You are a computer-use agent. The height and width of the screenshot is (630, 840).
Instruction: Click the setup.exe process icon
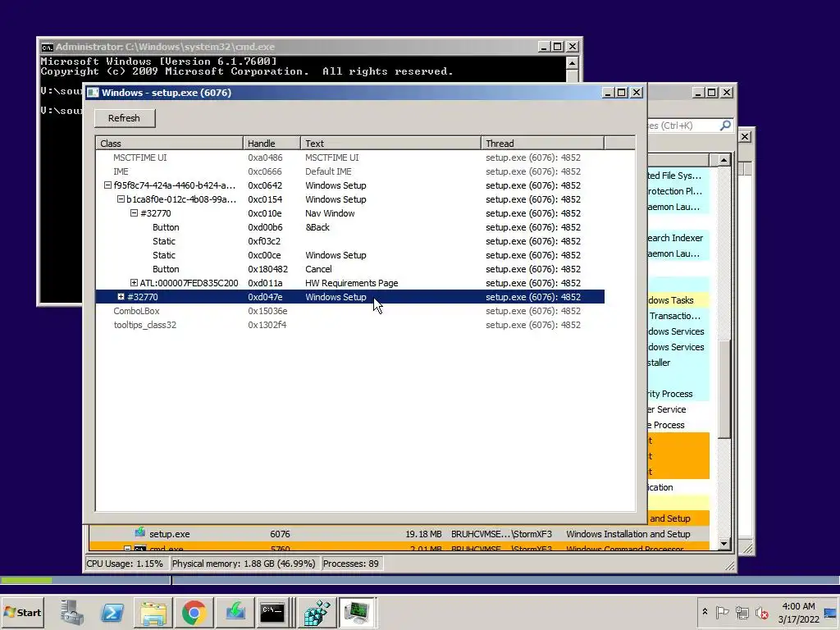139,532
